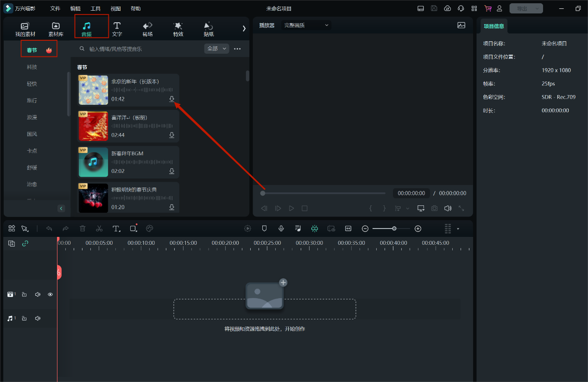Mute the audio track speaker

(38, 318)
